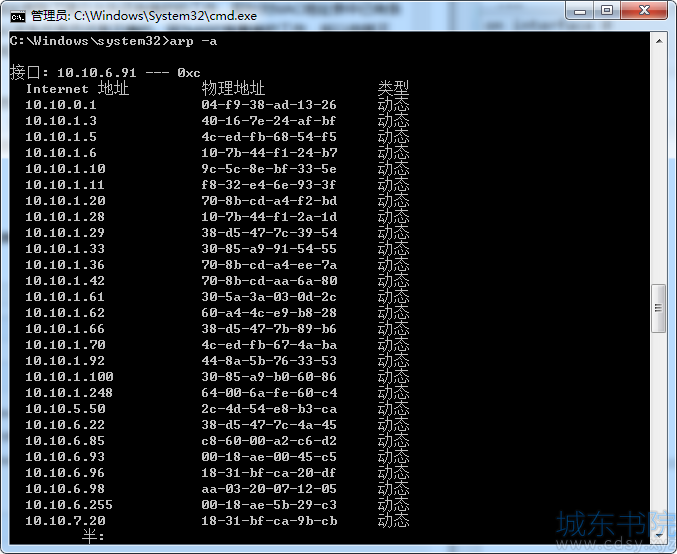Click MAC address 64-00-6a-fe-60-c4
This screenshot has height=554, width=677.
[269, 393]
